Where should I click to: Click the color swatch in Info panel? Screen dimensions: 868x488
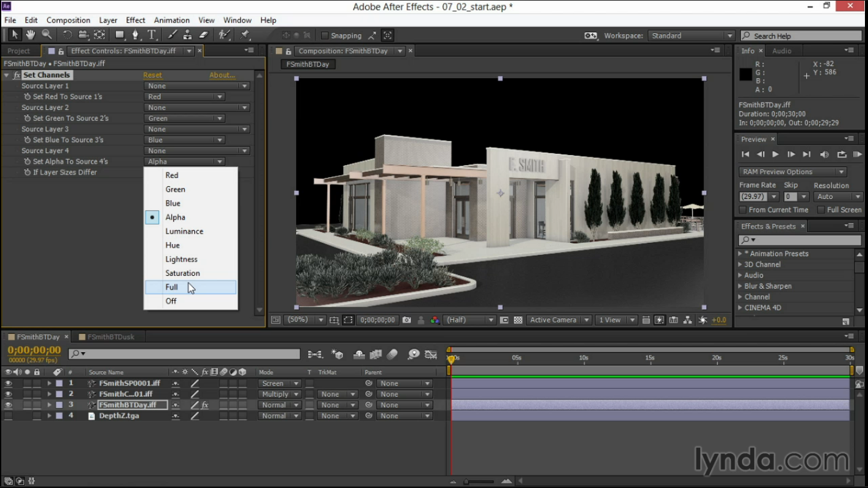pyautogui.click(x=745, y=74)
